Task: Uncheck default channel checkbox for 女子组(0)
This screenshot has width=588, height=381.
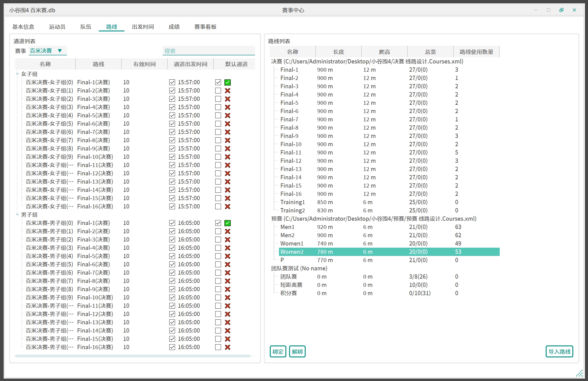Action: [218, 82]
